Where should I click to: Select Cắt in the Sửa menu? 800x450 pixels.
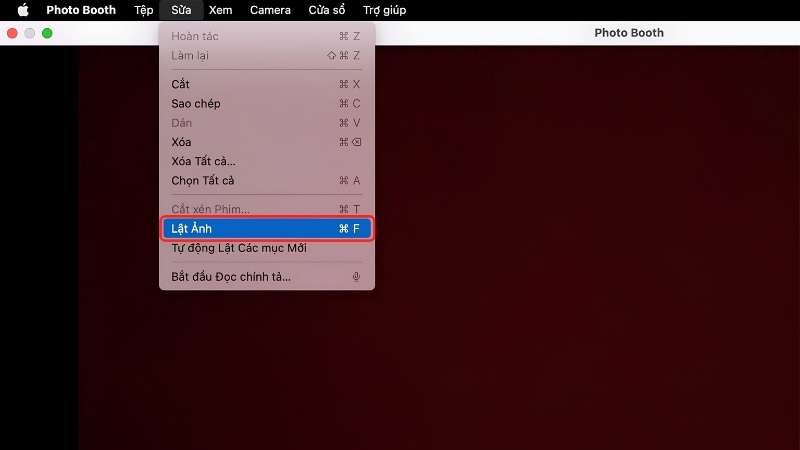[x=267, y=84]
